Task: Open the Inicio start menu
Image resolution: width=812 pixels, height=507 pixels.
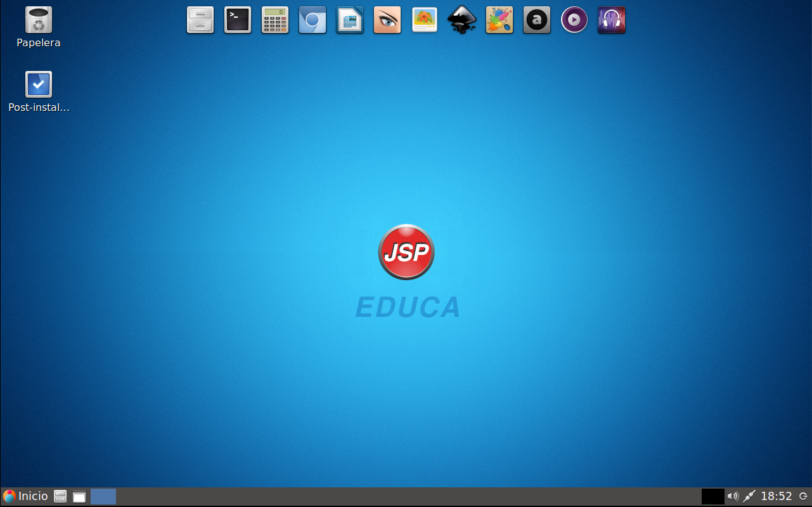Action: pos(25,496)
